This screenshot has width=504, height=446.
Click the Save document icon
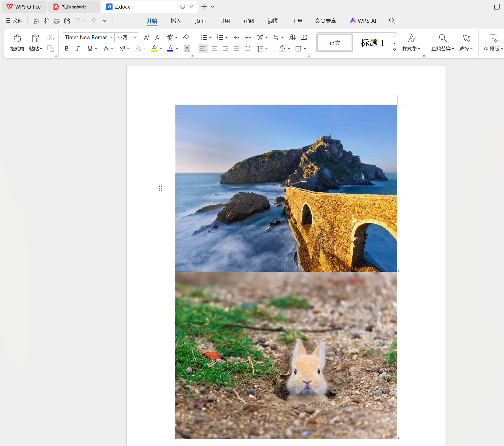(35, 21)
